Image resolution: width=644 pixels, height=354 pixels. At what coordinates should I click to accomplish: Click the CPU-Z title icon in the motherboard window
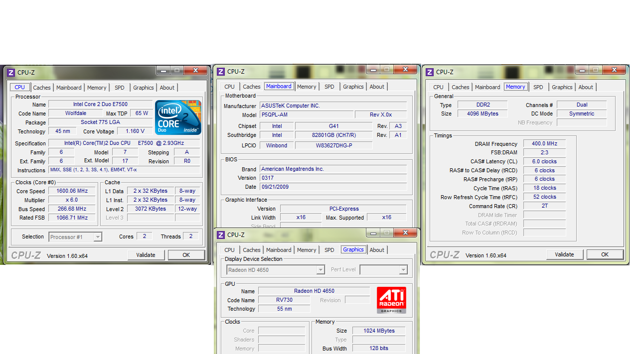(220, 72)
